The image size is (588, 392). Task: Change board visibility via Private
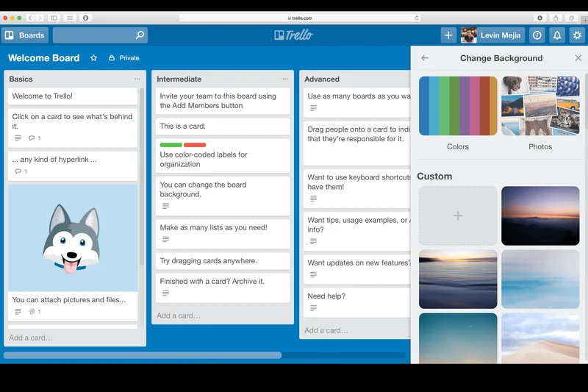(x=124, y=58)
